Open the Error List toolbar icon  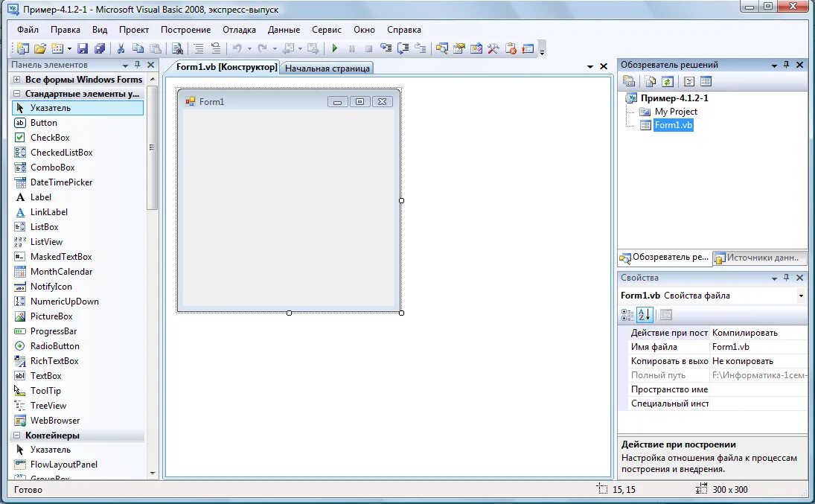pyautogui.click(x=511, y=48)
